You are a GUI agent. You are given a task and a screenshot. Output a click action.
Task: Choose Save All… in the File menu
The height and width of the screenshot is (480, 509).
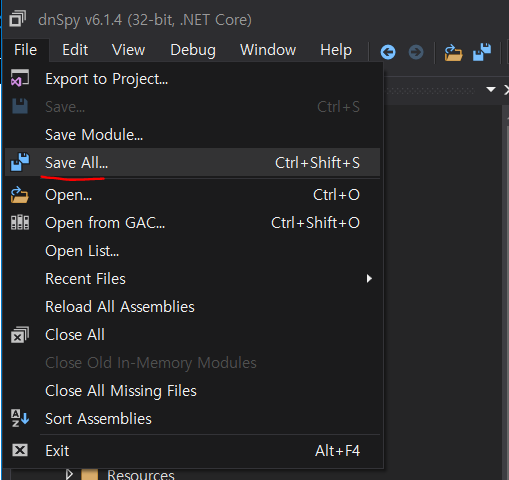click(x=192, y=163)
